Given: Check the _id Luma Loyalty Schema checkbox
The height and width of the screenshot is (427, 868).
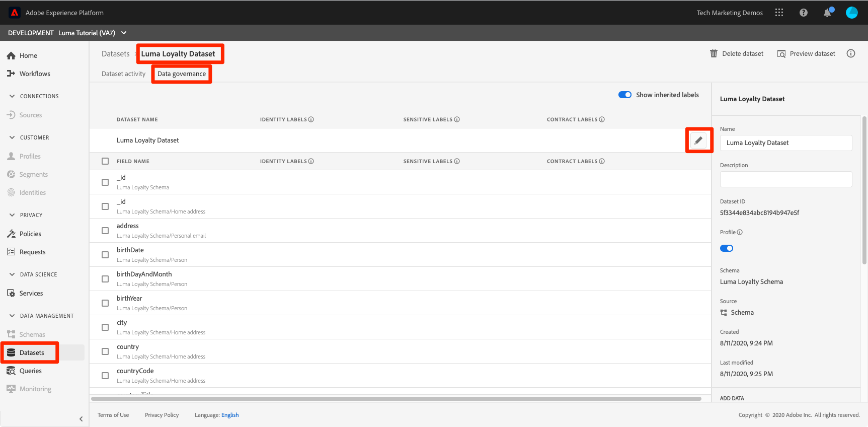Looking at the screenshot, I should 105,182.
